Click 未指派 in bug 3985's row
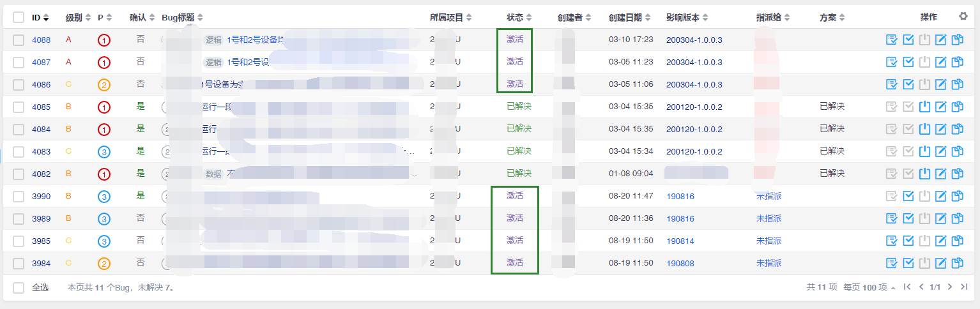980x309 pixels. tap(769, 241)
